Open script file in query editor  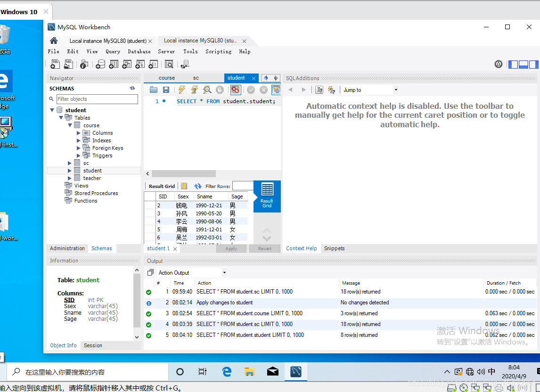tap(154, 90)
